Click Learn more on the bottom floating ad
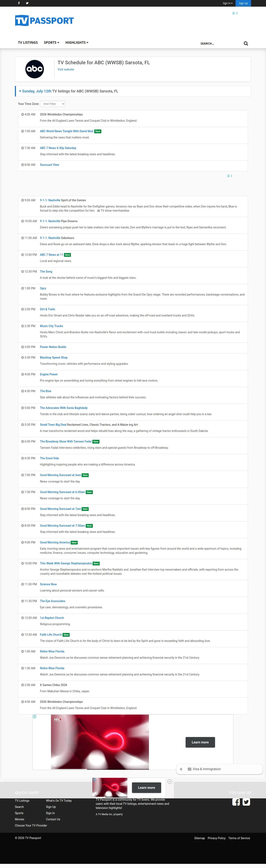The height and width of the screenshot is (868, 266). click(x=146, y=788)
